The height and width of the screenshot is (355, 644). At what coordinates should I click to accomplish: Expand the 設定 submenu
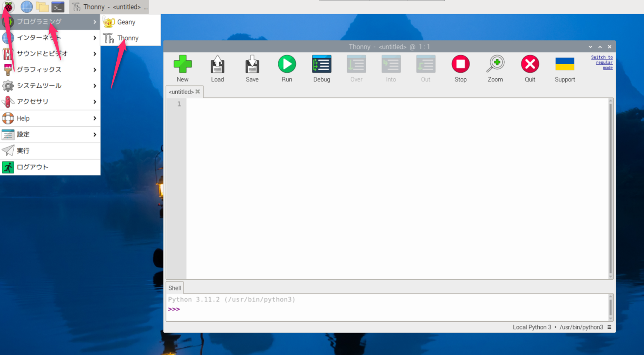click(x=24, y=134)
